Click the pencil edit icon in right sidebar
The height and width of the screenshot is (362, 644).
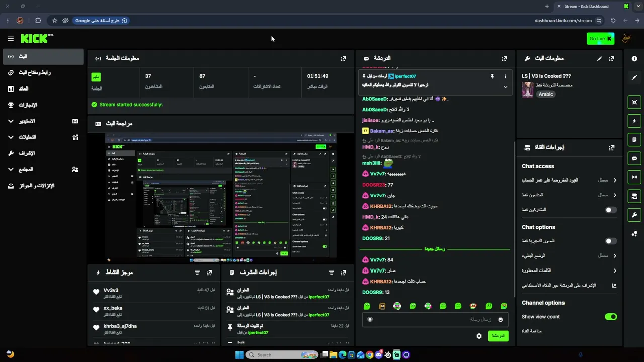click(x=634, y=77)
